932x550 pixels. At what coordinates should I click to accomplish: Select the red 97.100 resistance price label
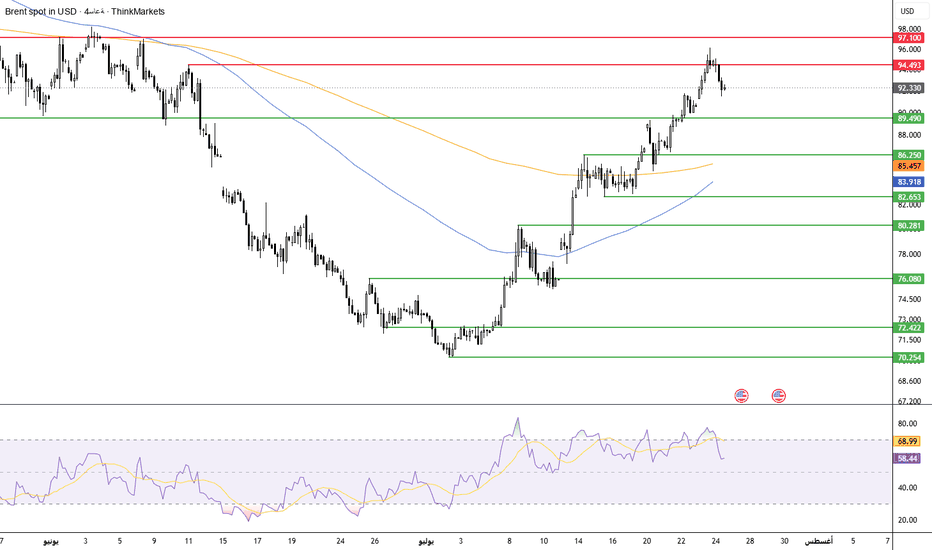[909, 38]
